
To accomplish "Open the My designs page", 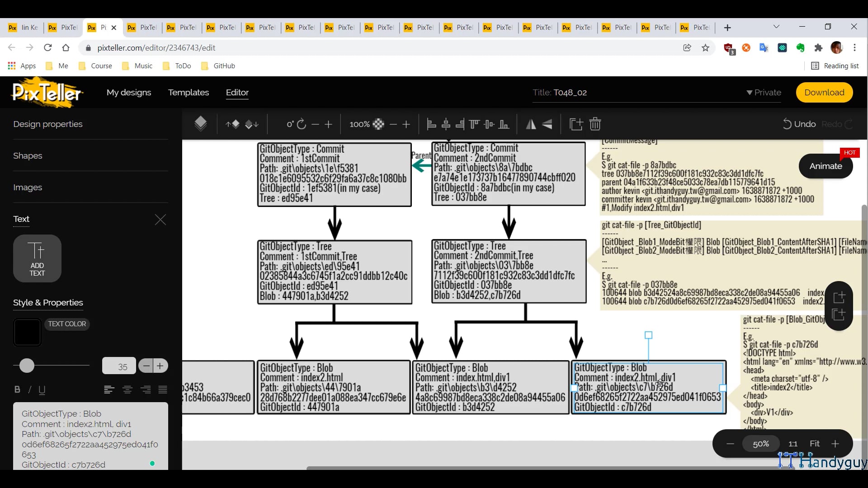I will tap(129, 92).
